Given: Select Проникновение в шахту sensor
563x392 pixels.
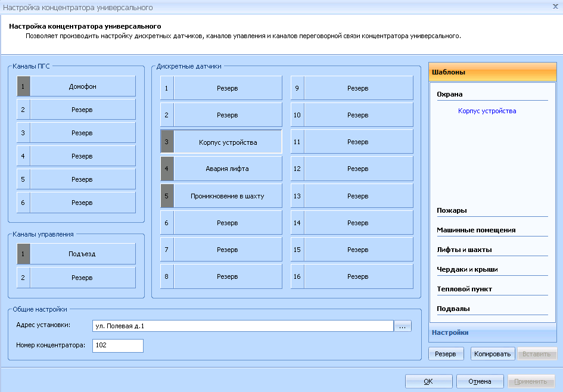Looking at the screenshot, I should [228, 196].
